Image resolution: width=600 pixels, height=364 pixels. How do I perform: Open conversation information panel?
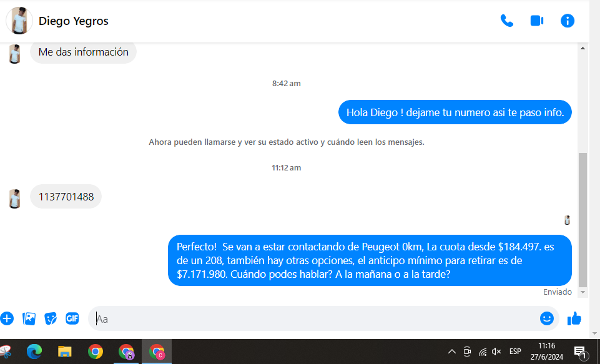pyautogui.click(x=568, y=21)
